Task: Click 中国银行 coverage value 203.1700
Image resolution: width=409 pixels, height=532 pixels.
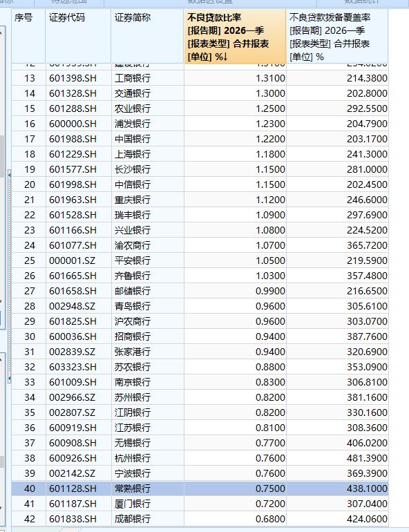Action: click(x=337, y=139)
